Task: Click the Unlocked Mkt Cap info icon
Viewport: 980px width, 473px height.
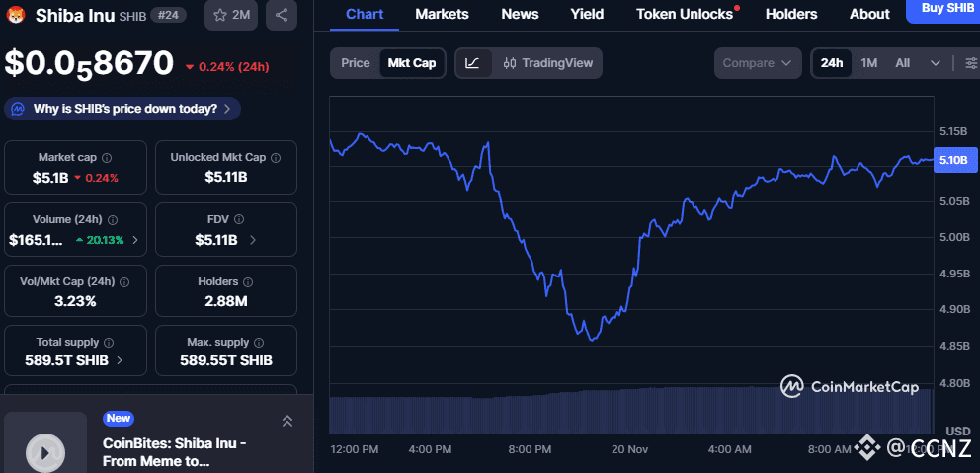Action: point(276,158)
